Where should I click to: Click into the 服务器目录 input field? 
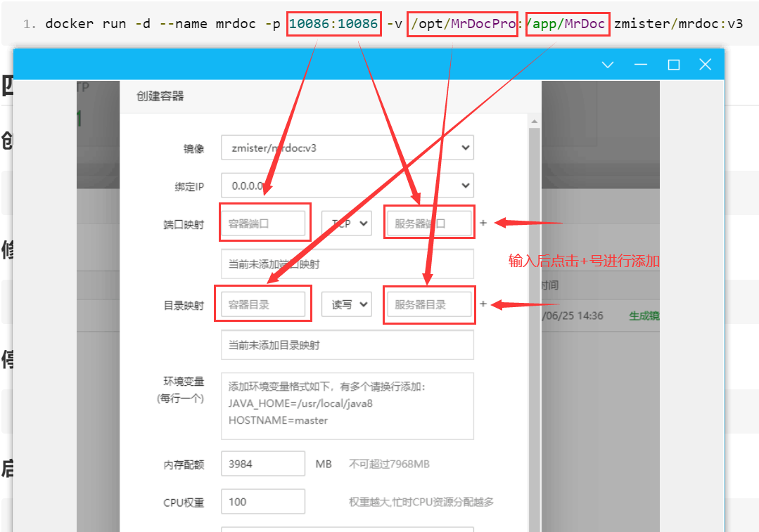pyautogui.click(x=428, y=304)
